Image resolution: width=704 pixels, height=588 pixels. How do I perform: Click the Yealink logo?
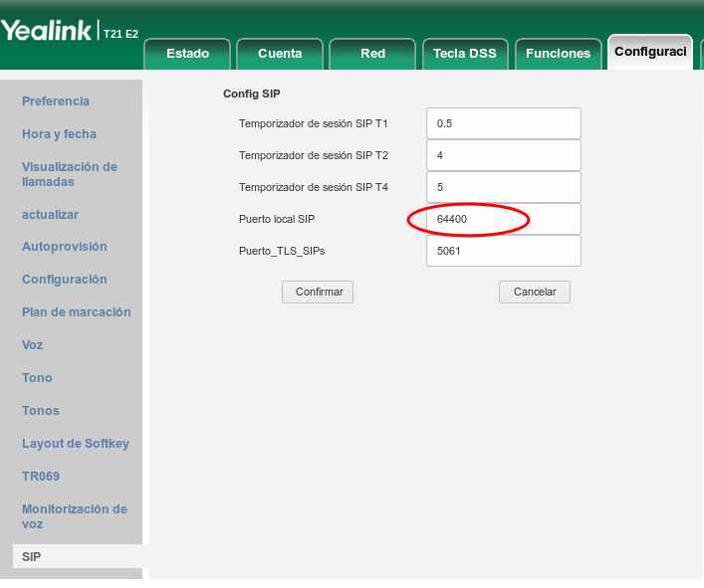click(x=48, y=31)
